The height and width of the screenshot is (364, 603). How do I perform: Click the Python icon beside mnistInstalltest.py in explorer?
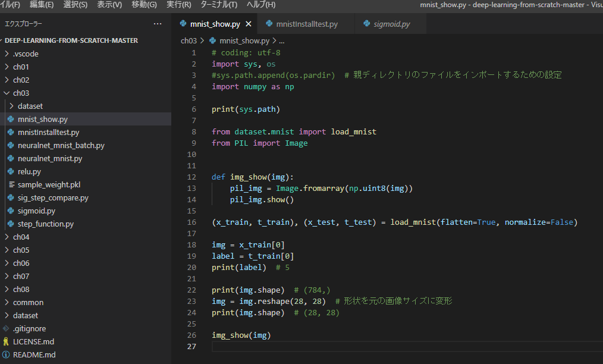(11, 132)
